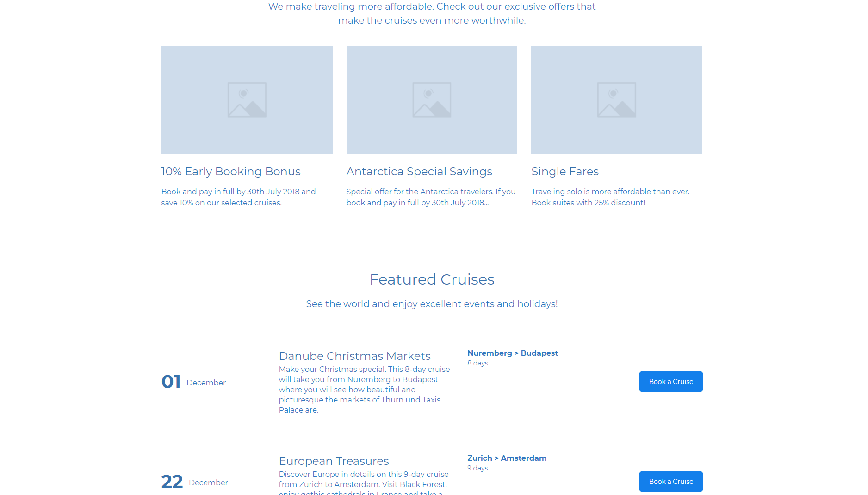Book the European Treasures cruise
Viewport: 868px width, 495px height.
[x=671, y=482]
